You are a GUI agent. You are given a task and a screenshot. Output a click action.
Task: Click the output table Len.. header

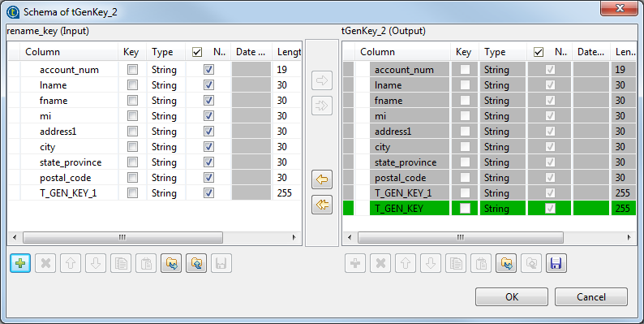click(x=624, y=52)
